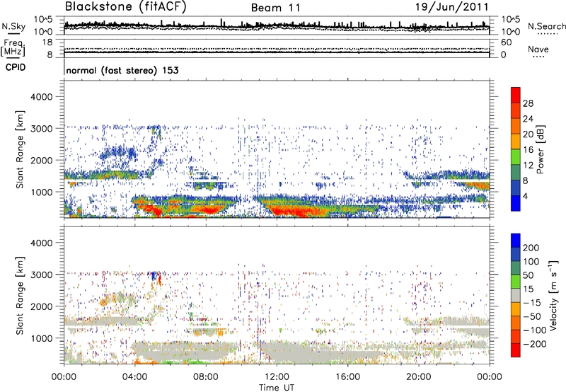The width and height of the screenshot is (566, 392).
Task: Pick the red bottom Velocity colorbar segment
Action: 516,350
